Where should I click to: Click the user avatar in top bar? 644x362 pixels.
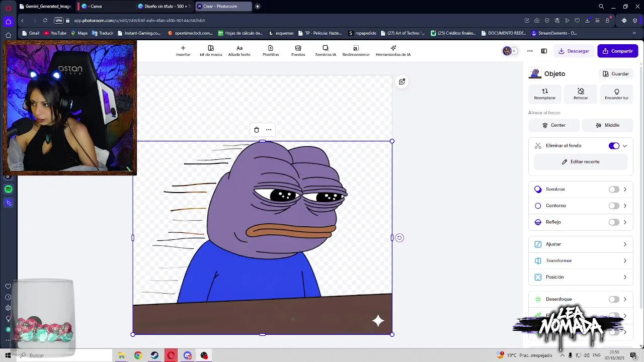(507, 51)
